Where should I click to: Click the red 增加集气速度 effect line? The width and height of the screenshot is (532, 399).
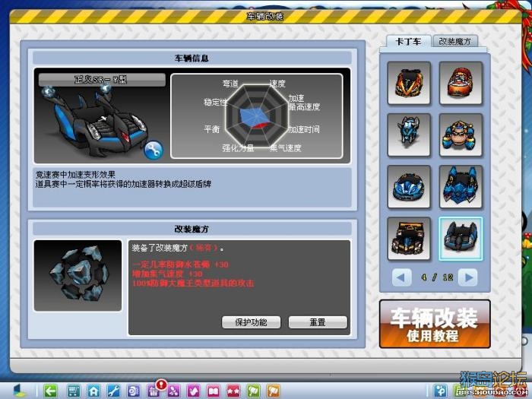167,274
